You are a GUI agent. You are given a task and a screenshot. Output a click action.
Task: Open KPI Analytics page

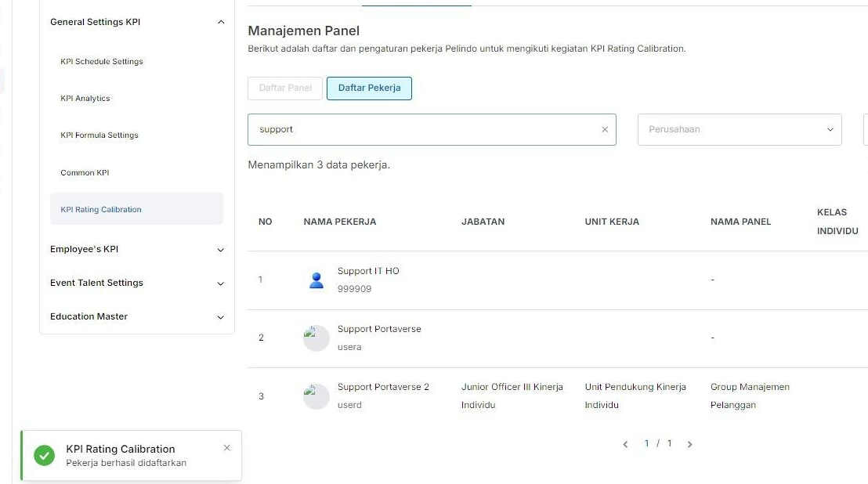[x=85, y=99]
